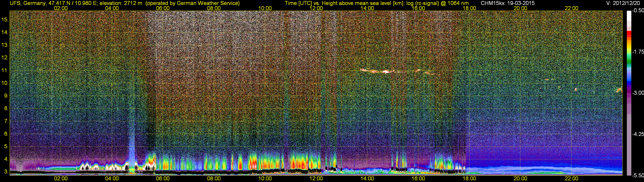644x182 pixels.
Task: Click the 06:00 label on the top time axis
Action: click(163, 8)
